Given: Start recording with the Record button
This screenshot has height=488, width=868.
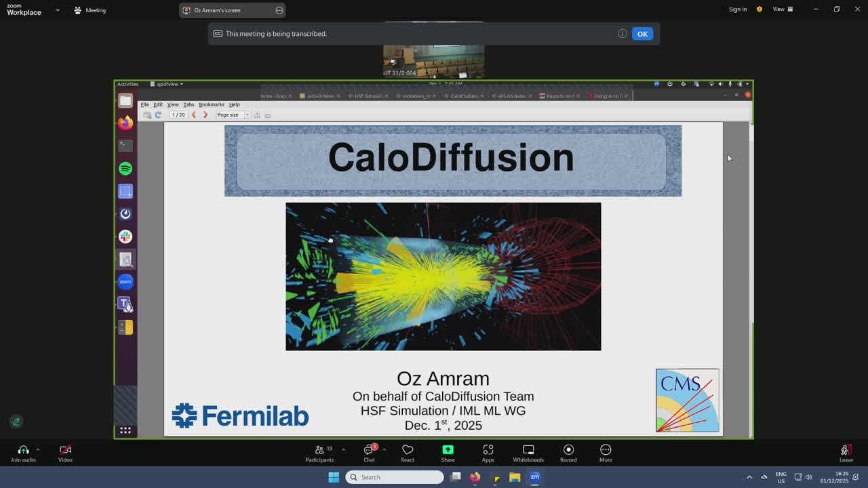Looking at the screenshot, I should pos(568,453).
